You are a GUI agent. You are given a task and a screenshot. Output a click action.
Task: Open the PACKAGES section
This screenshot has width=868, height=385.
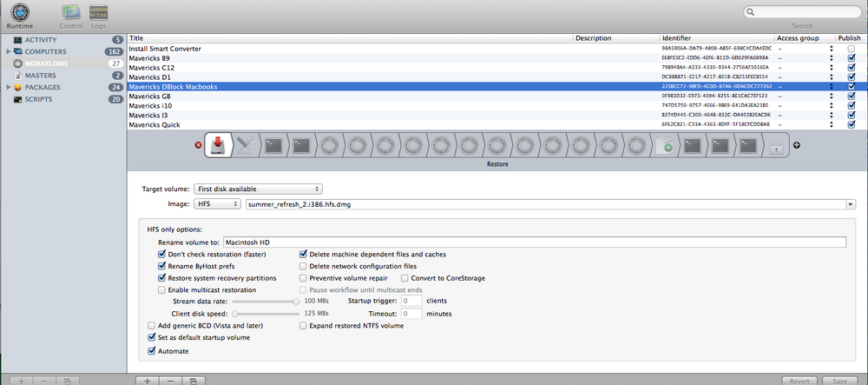[x=43, y=88]
